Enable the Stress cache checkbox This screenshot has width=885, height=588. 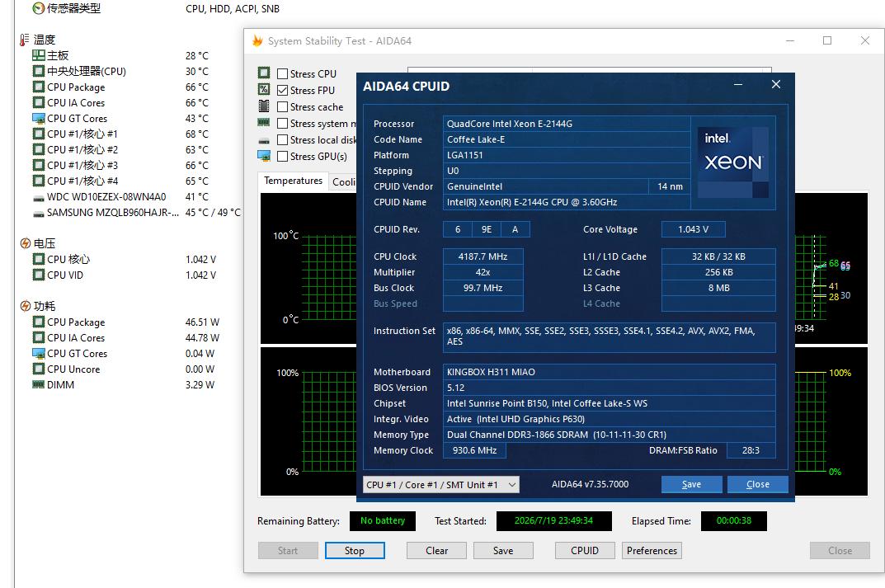(x=283, y=106)
